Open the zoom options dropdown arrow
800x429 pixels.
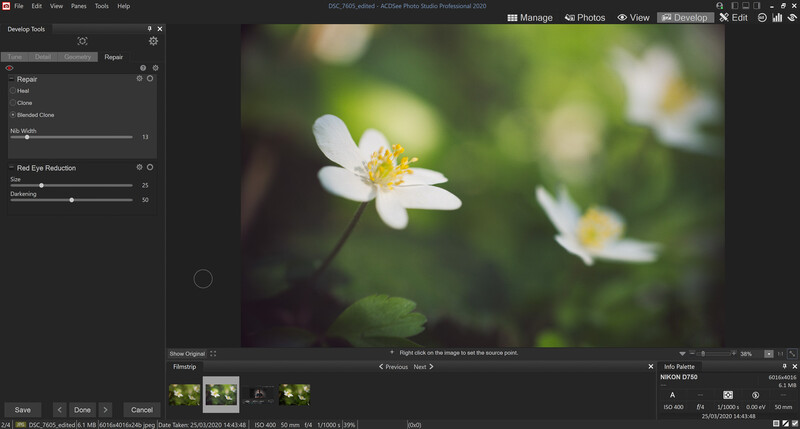click(682, 354)
